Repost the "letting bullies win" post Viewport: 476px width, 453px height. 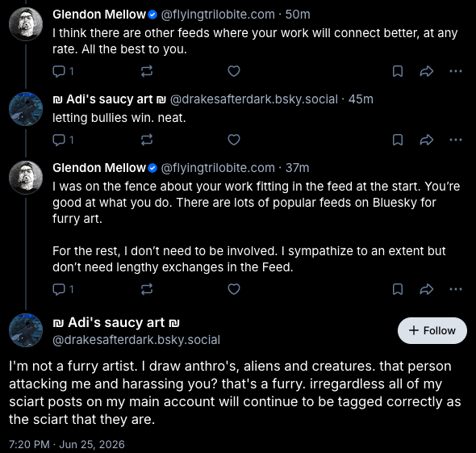[147, 140]
